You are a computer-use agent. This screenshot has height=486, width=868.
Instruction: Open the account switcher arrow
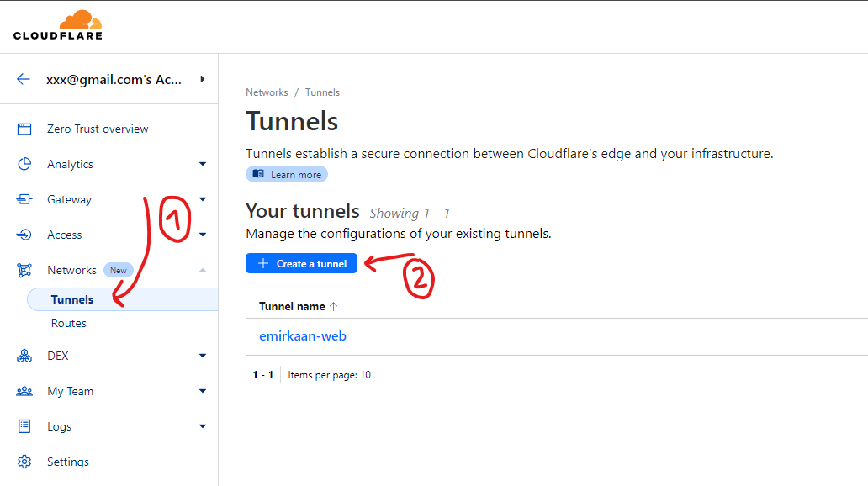coord(202,79)
